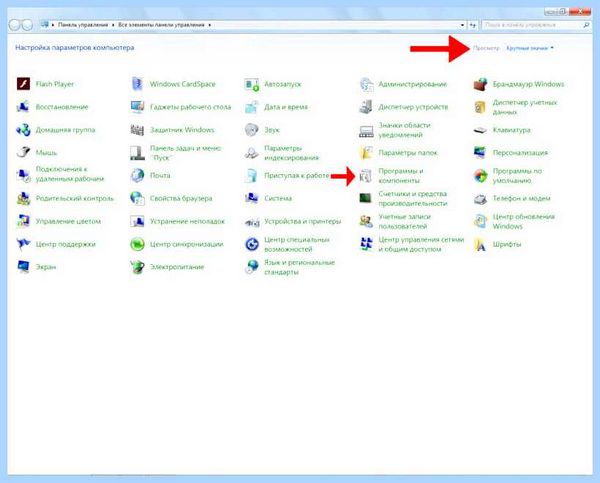The image size is (600, 483).
Task: Open the Устранение неполадок link
Action: (188, 221)
